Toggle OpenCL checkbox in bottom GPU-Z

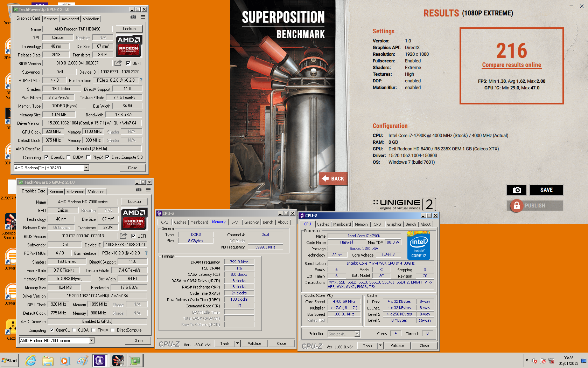pos(52,330)
